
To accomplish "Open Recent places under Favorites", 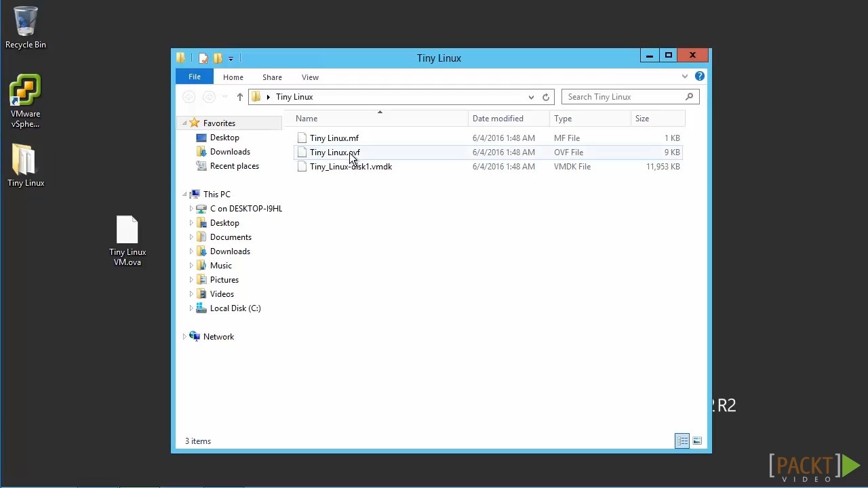I will [234, 166].
